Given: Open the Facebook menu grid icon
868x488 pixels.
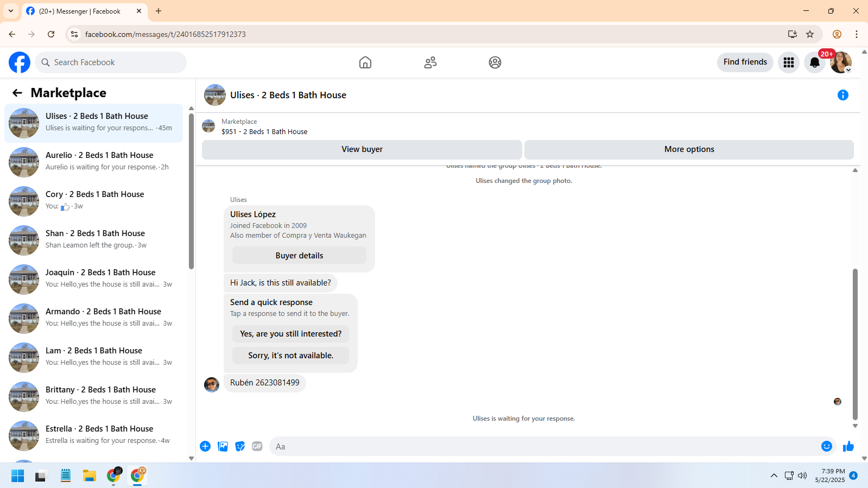Looking at the screenshot, I should point(789,62).
